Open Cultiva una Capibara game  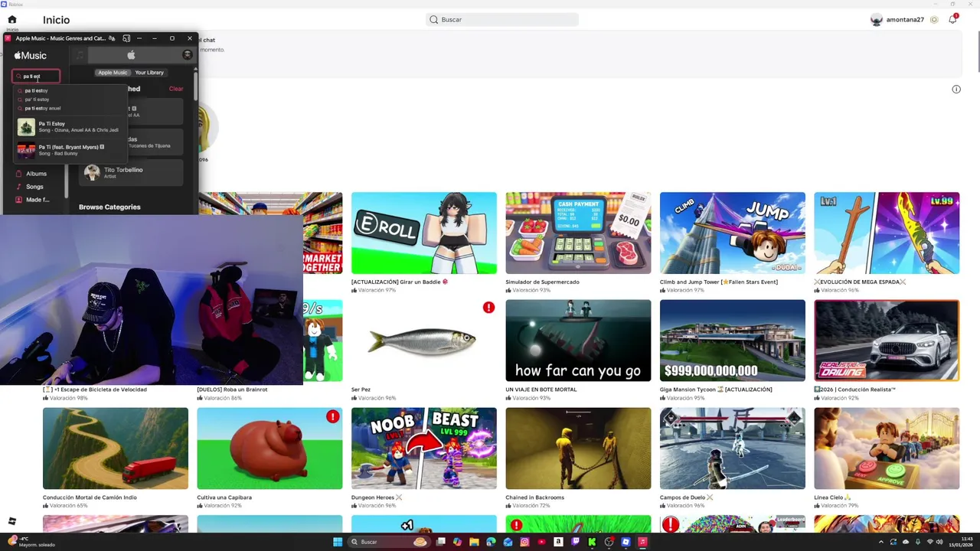point(269,448)
